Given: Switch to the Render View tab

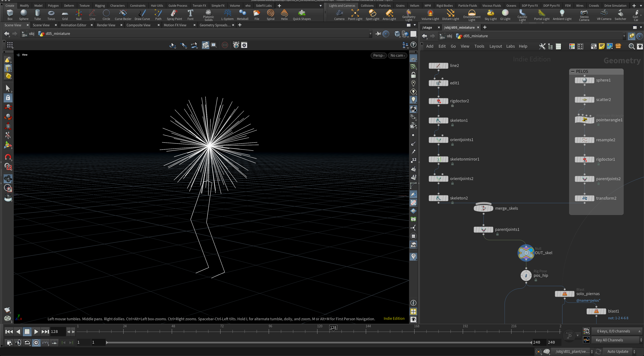Looking at the screenshot, I should pos(106,25).
